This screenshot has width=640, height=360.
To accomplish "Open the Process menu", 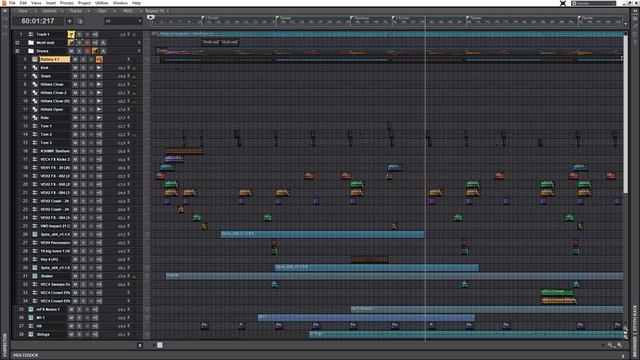I will (67, 3).
